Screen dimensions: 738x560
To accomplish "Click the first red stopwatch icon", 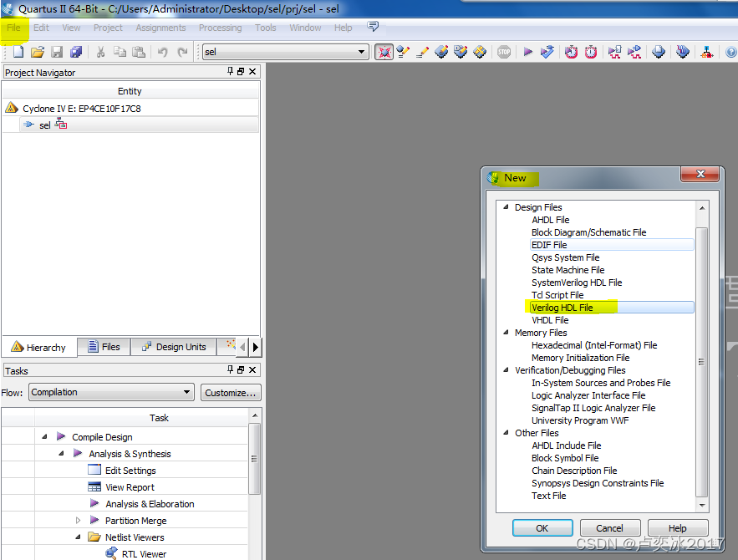I will pyautogui.click(x=571, y=52).
